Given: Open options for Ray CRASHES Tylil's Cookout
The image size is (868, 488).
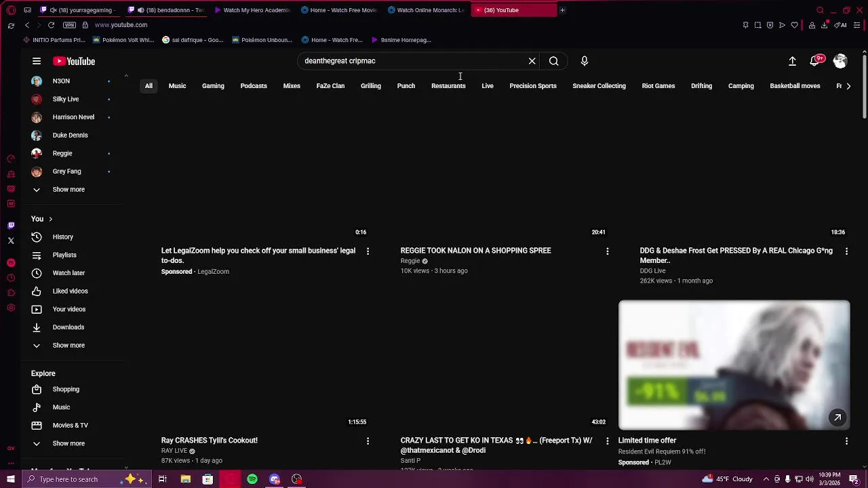Looking at the screenshot, I should [x=368, y=441].
